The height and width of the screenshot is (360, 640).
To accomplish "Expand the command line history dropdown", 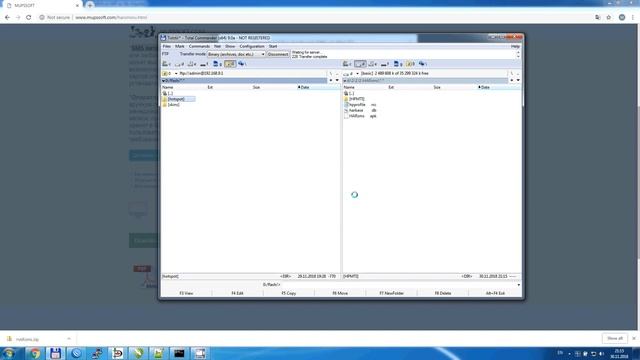I will pos(518,284).
